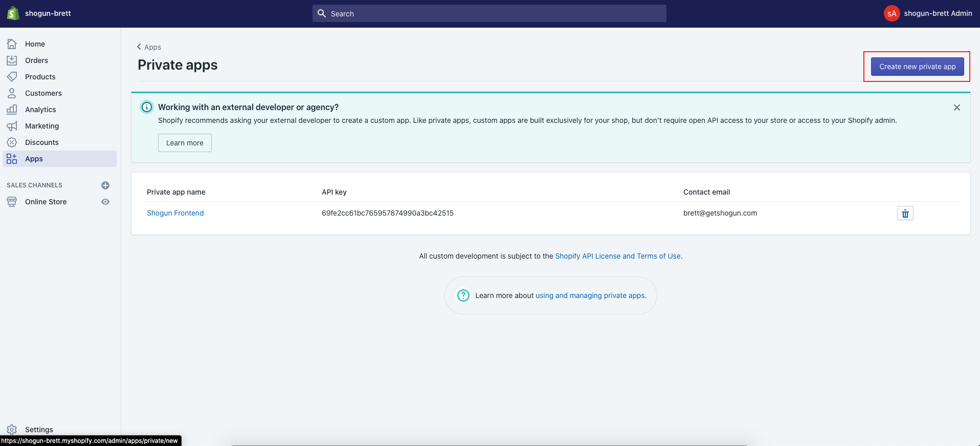Screen dimensions: 980x446
Task: Click the shogun-brett store name
Action: (48, 13)
